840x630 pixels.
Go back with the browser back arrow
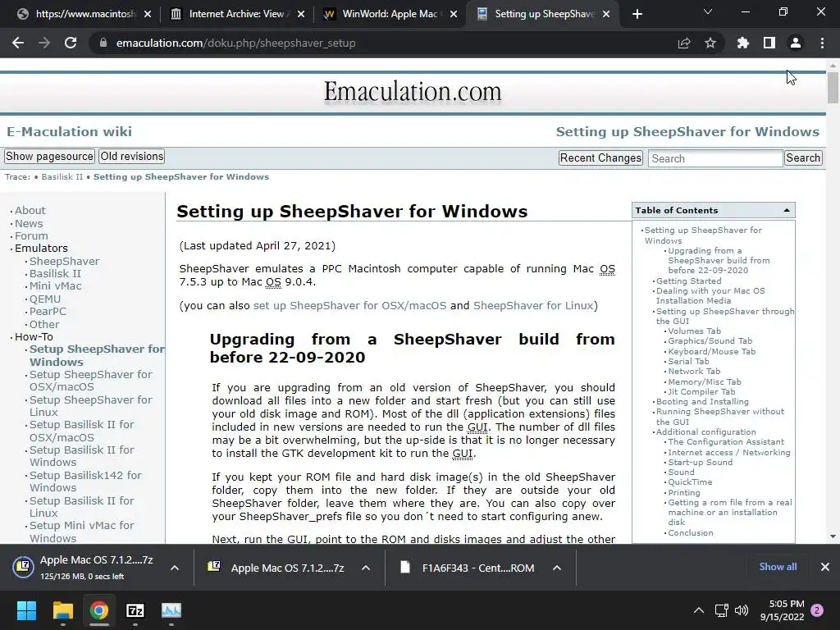click(x=18, y=43)
